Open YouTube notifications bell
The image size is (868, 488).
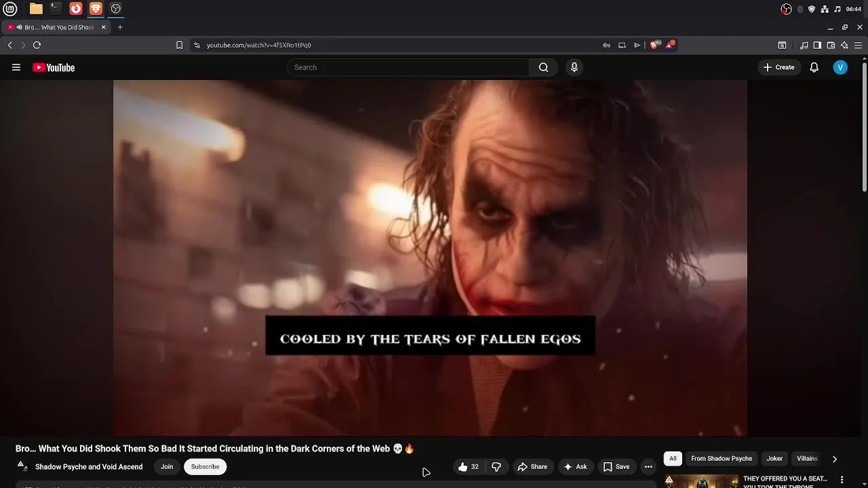click(x=814, y=67)
